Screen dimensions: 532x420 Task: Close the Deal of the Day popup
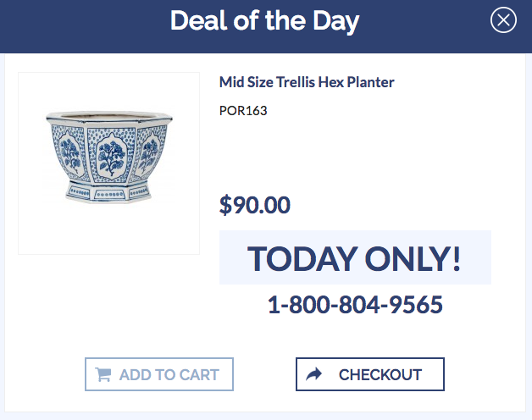click(503, 20)
